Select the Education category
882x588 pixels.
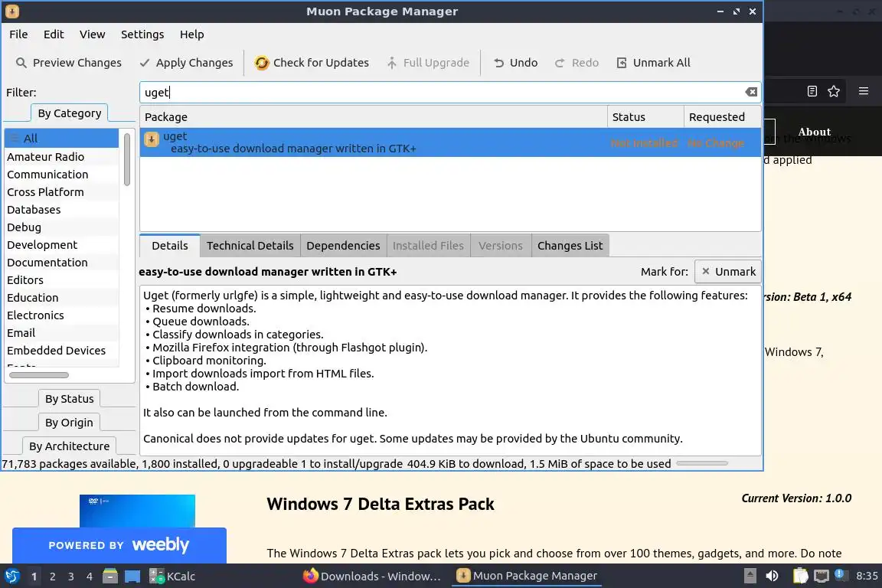pos(62,298)
